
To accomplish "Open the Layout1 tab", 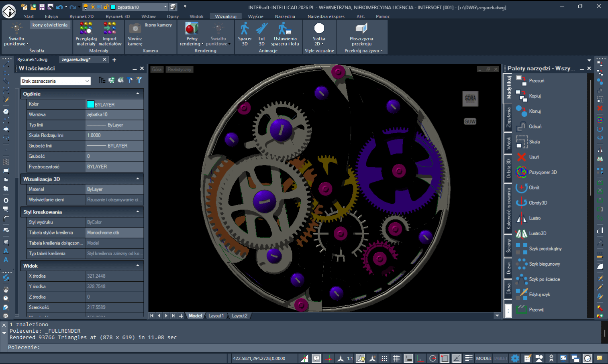I will [216, 316].
